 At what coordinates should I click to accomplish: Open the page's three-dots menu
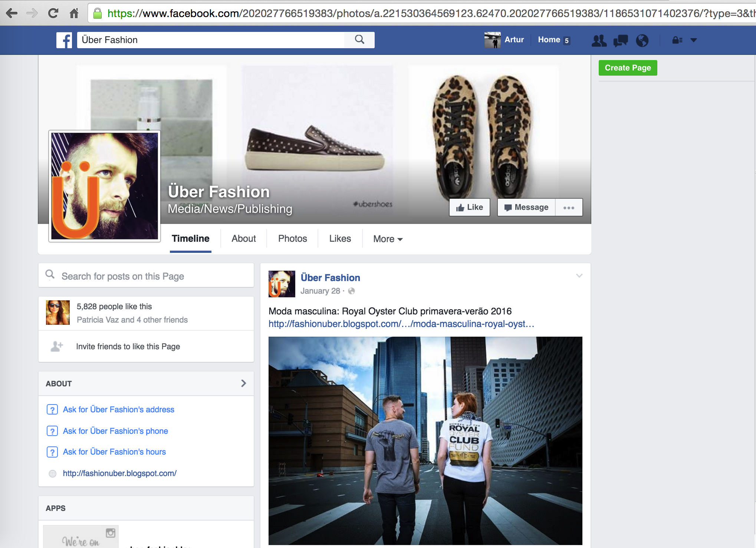pyautogui.click(x=569, y=208)
